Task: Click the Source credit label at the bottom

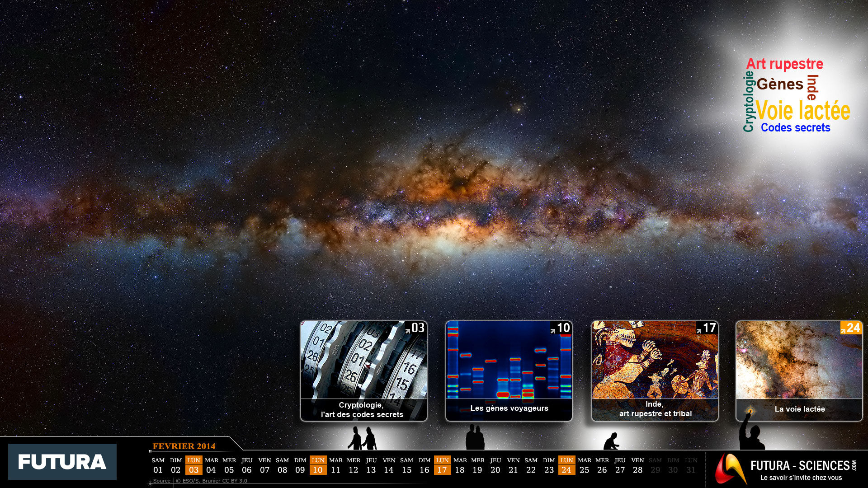Action: pos(162,481)
